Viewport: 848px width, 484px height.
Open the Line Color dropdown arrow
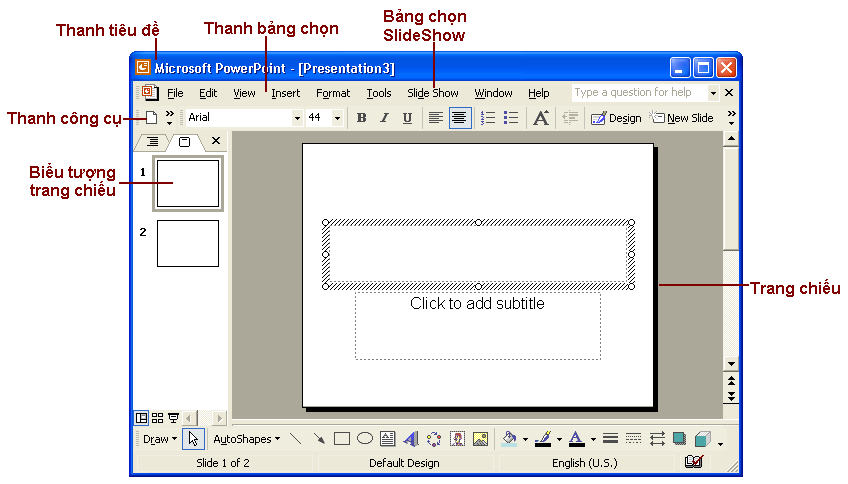click(x=559, y=440)
